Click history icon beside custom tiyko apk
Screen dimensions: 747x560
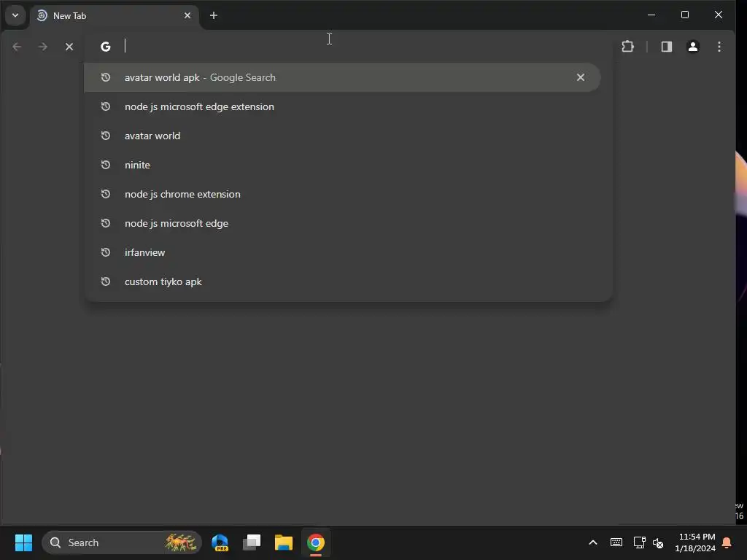point(106,281)
